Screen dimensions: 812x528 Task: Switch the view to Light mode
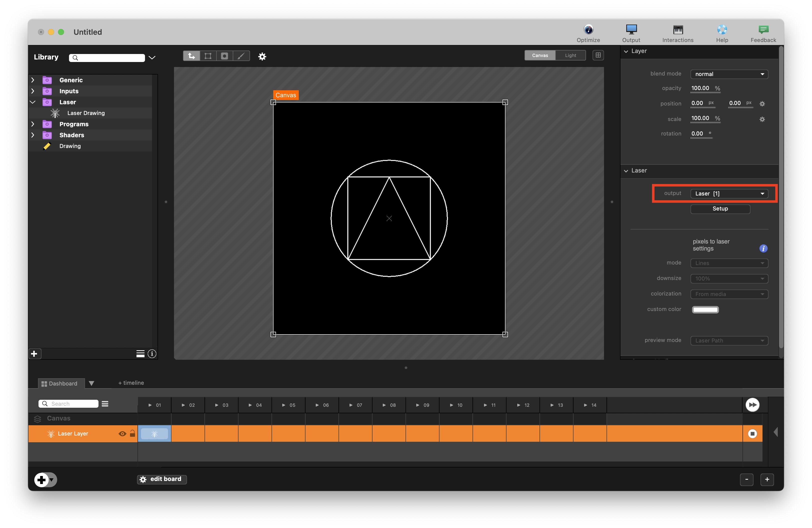point(570,55)
